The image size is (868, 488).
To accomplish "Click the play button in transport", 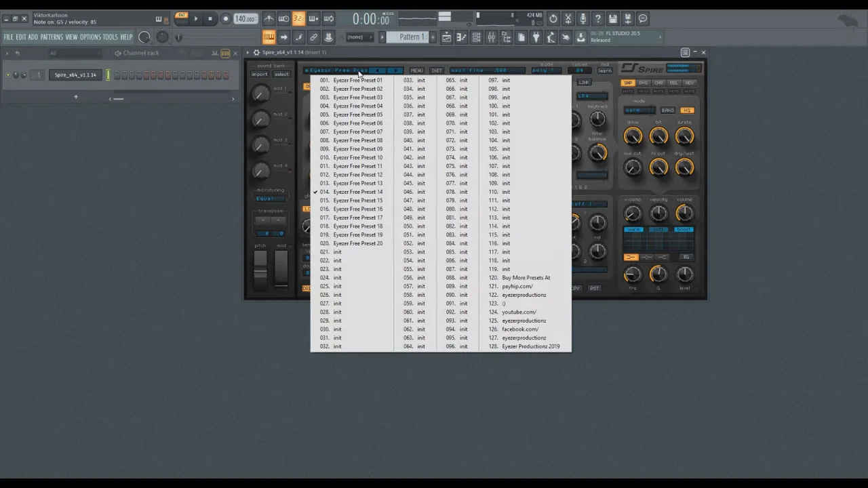I will pyautogui.click(x=196, y=19).
